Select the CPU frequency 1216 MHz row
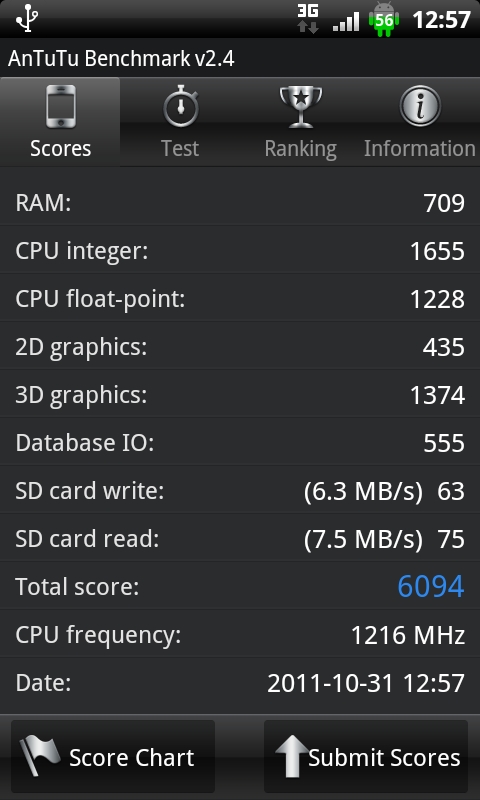480x800 pixels. [240, 635]
